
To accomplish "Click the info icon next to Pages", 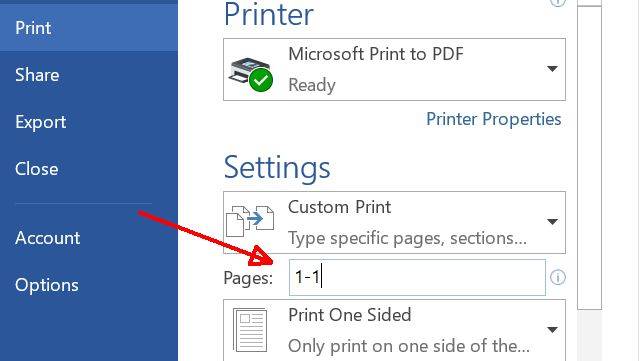I will pos(558,278).
